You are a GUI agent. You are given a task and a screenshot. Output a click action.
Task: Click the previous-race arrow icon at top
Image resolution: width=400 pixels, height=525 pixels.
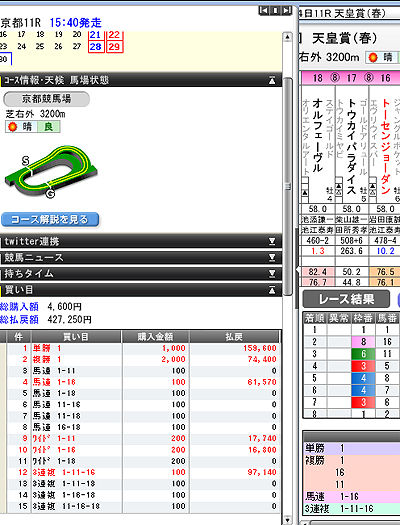tap(264, 10)
